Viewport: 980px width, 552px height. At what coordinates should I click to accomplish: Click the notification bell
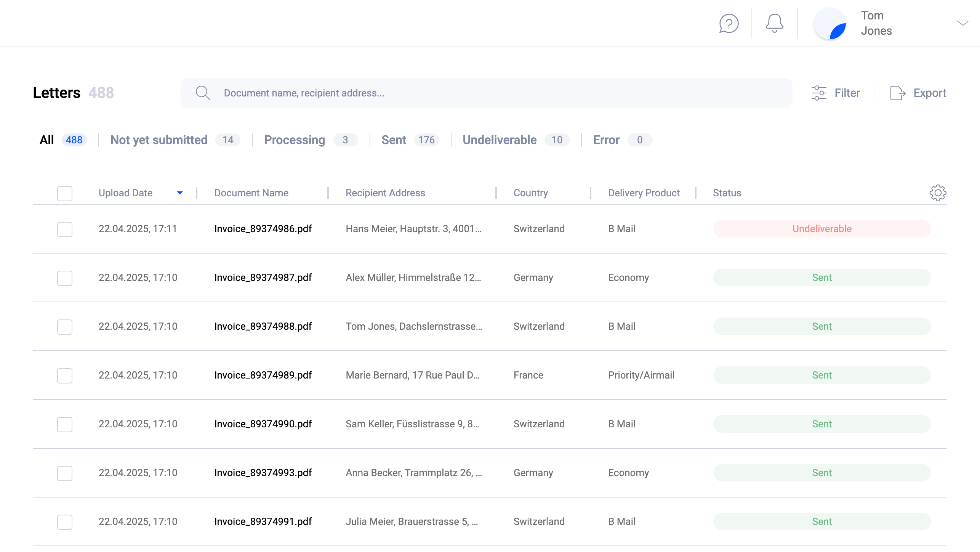tap(775, 23)
